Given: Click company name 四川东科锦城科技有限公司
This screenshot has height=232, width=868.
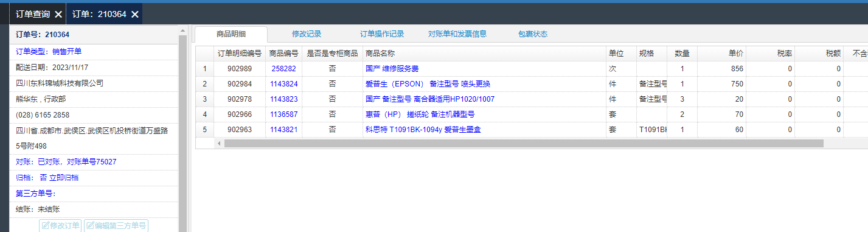Looking at the screenshot, I should click(x=60, y=83).
